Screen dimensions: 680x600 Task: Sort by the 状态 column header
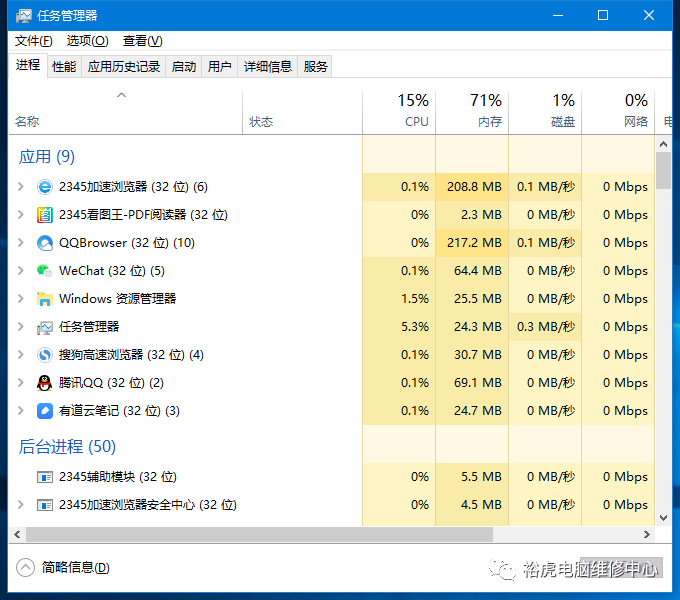(x=302, y=113)
